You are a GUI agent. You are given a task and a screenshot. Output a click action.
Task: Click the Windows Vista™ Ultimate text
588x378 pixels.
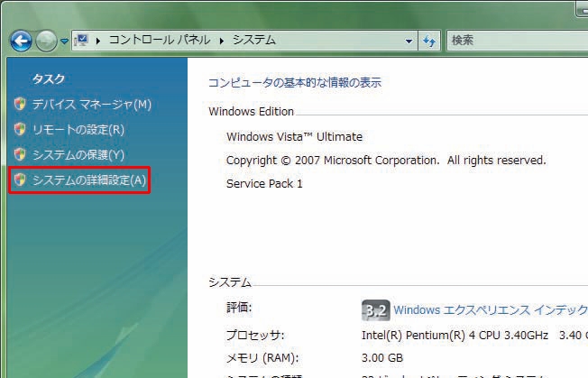[x=294, y=137]
